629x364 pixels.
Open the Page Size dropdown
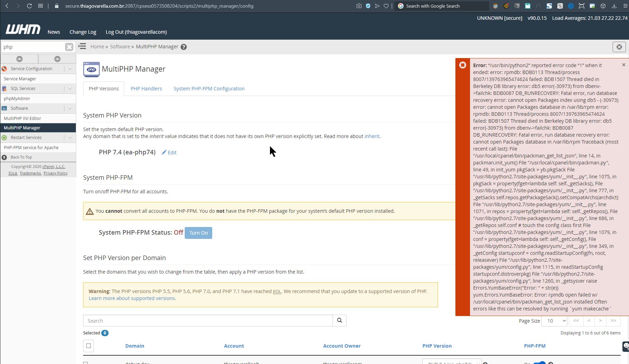555,321
